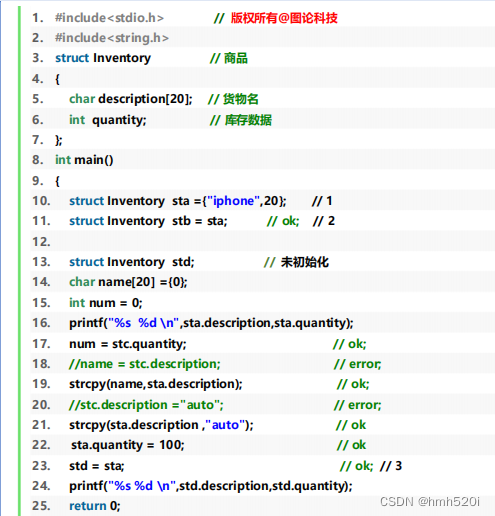Click the '// ok; // 3' comment on line 23
The height and width of the screenshot is (516, 495).
[x=371, y=466]
